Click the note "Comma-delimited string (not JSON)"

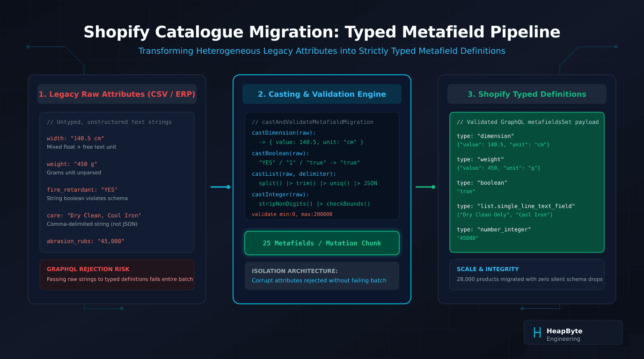pos(92,224)
